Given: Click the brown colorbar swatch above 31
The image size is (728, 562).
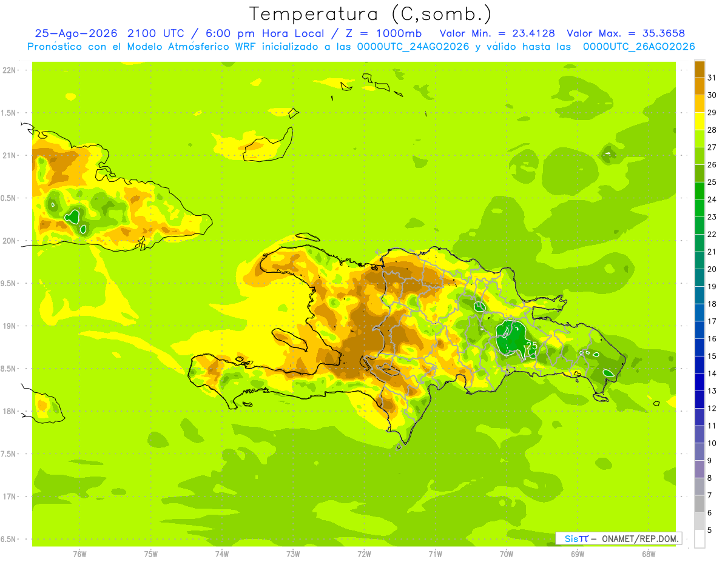Looking at the screenshot, I should click(699, 69).
